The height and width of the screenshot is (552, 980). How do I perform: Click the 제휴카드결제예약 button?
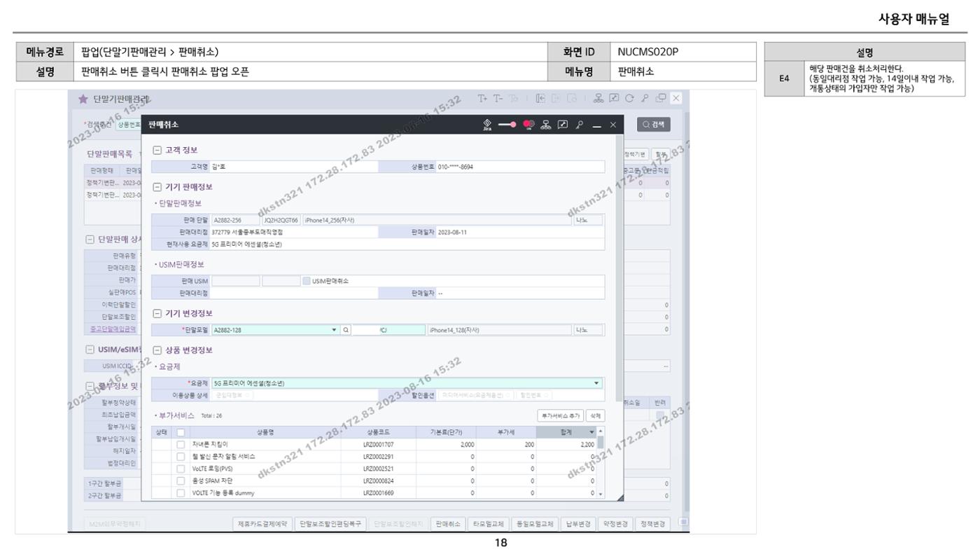click(x=263, y=523)
